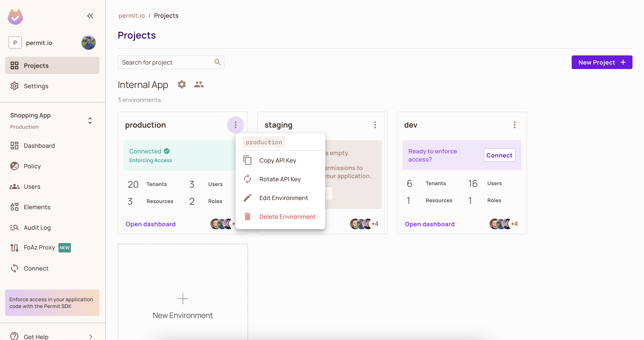Click the Dashboard icon in sidebar

pos(15,146)
